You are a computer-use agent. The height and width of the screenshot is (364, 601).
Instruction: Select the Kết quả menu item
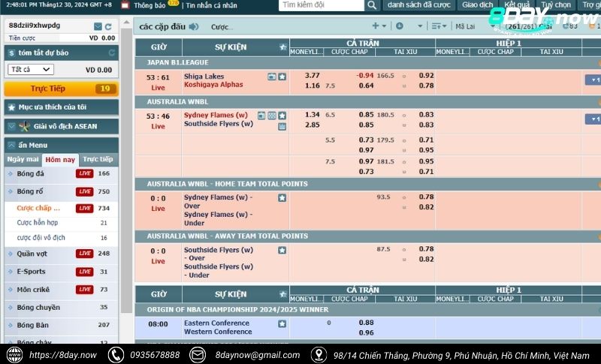(x=517, y=5)
